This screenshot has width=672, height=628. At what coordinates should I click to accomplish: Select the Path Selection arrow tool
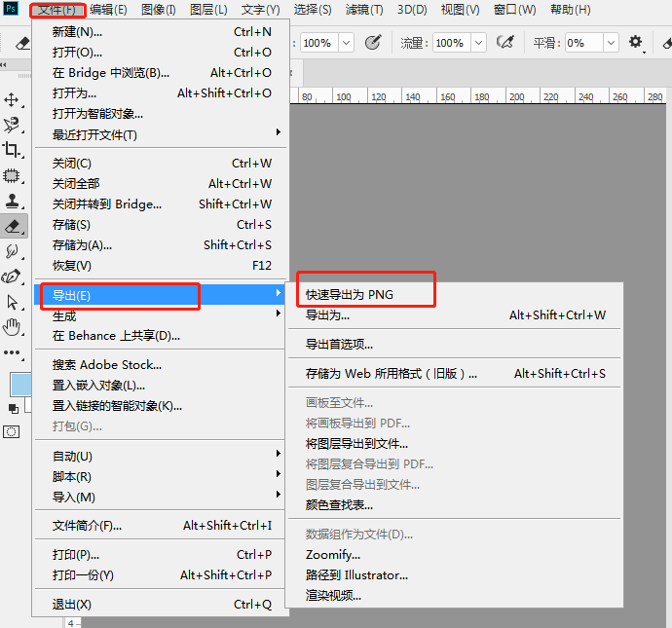tap(12, 303)
